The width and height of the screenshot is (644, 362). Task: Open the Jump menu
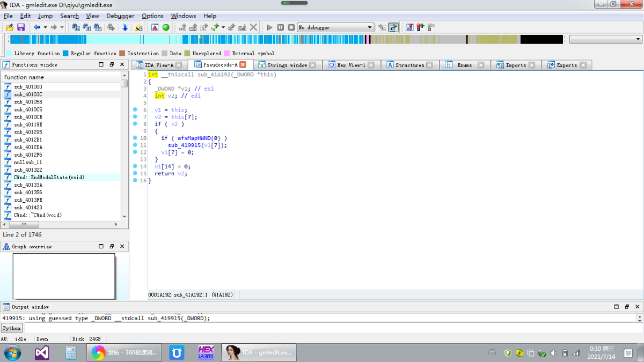tap(45, 16)
